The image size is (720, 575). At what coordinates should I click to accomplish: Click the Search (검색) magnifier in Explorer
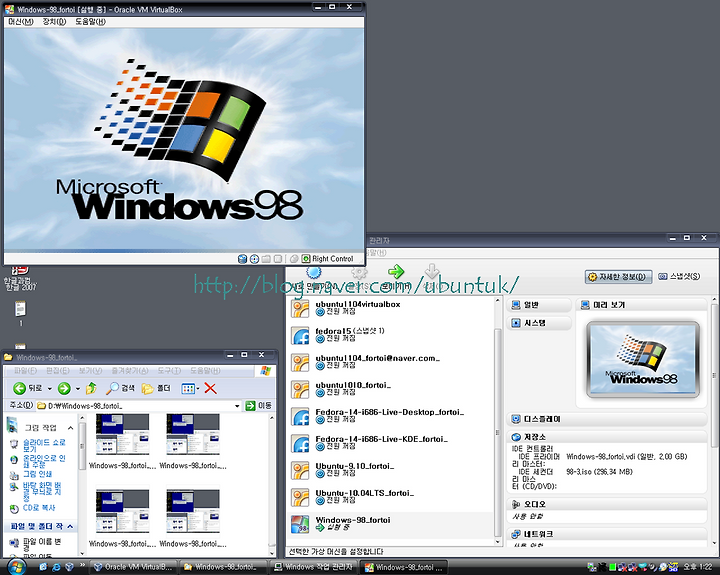[120, 389]
